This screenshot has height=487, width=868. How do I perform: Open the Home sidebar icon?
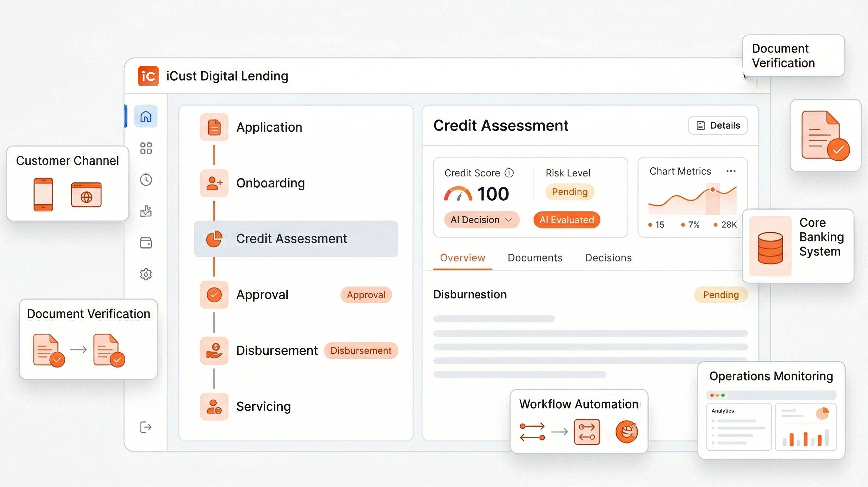tap(146, 116)
